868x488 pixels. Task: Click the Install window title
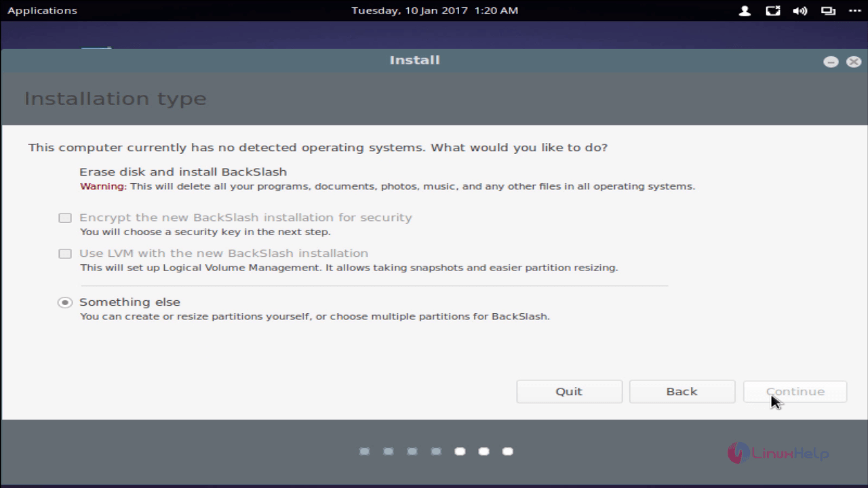pyautogui.click(x=414, y=60)
